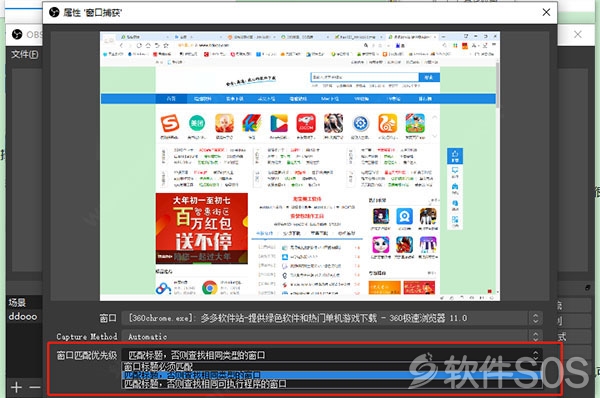The image size is (600, 398).
Task: Expand the Capture Method Automatic dropdown
Action: [332, 337]
